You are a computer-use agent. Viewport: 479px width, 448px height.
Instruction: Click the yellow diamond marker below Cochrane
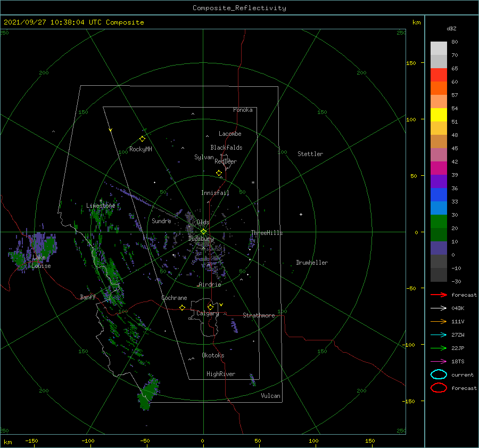coord(183,307)
